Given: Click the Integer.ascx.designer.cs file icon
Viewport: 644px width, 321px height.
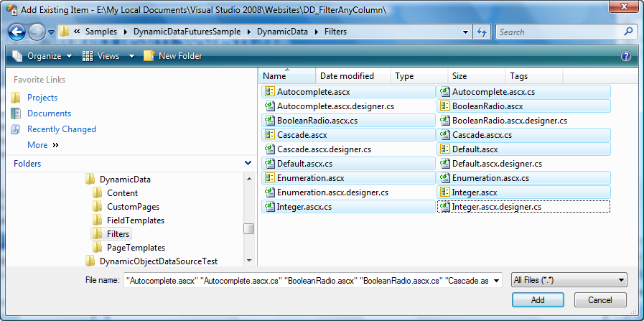Looking at the screenshot, I should coord(445,207).
